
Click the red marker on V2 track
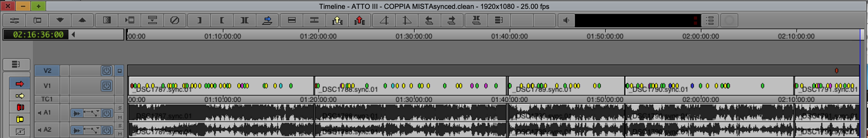click(836, 71)
